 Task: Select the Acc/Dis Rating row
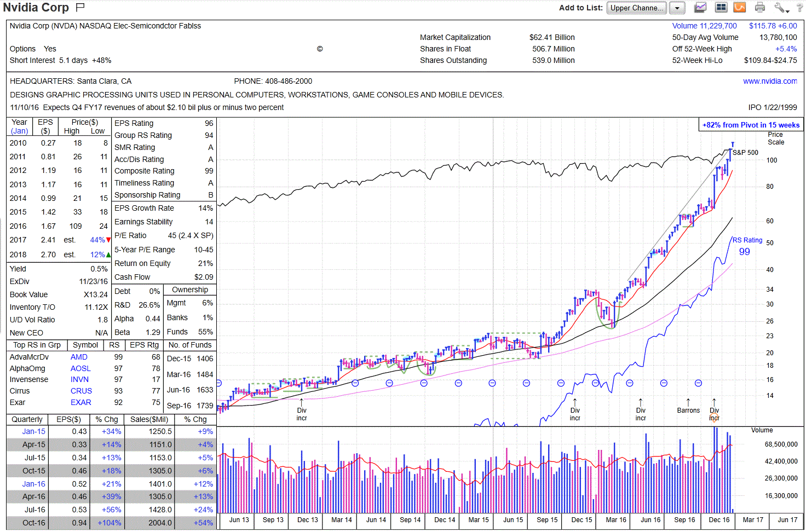coord(164,159)
